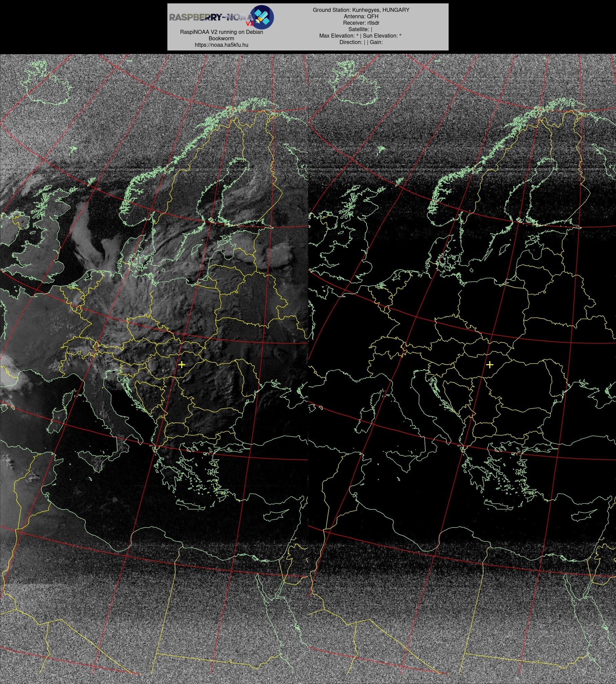
Task: Click the https://noaa.ha5kfu.hu URL text
Action: tap(221, 45)
